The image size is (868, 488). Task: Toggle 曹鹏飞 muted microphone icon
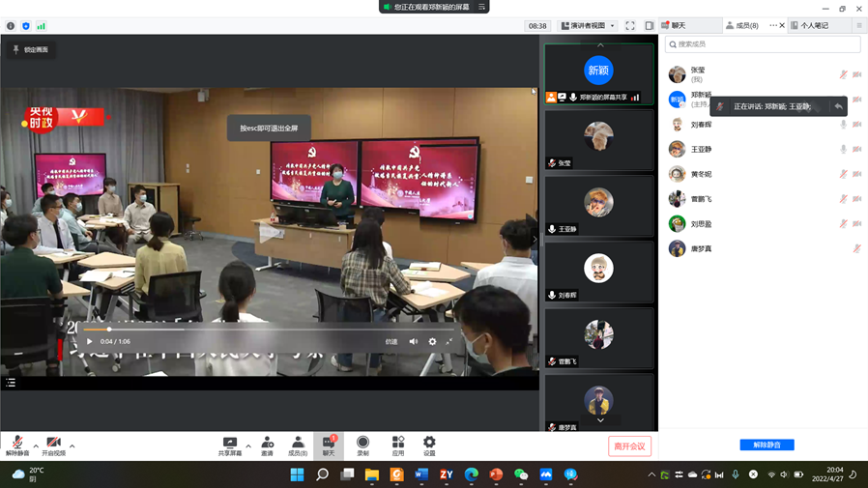(x=843, y=199)
